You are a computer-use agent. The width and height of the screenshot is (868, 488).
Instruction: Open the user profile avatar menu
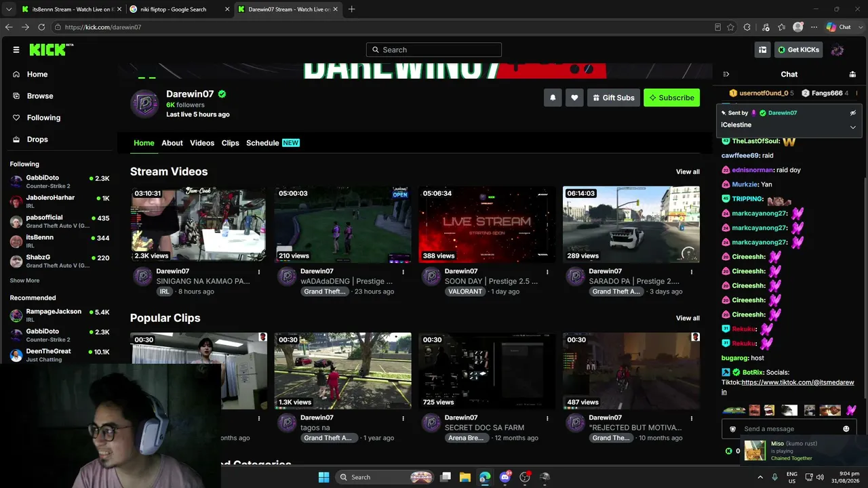[x=837, y=49]
